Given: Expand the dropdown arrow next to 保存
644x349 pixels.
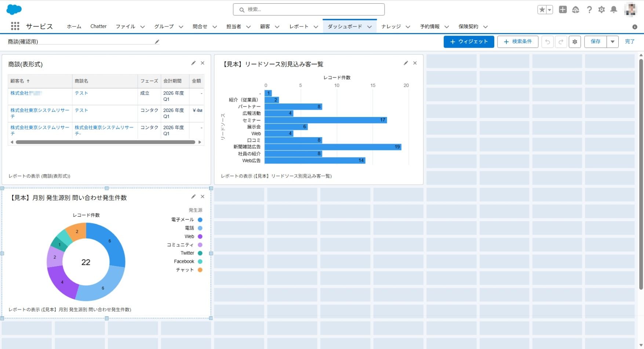Looking at the screenshot, I should tap(612, 42).
